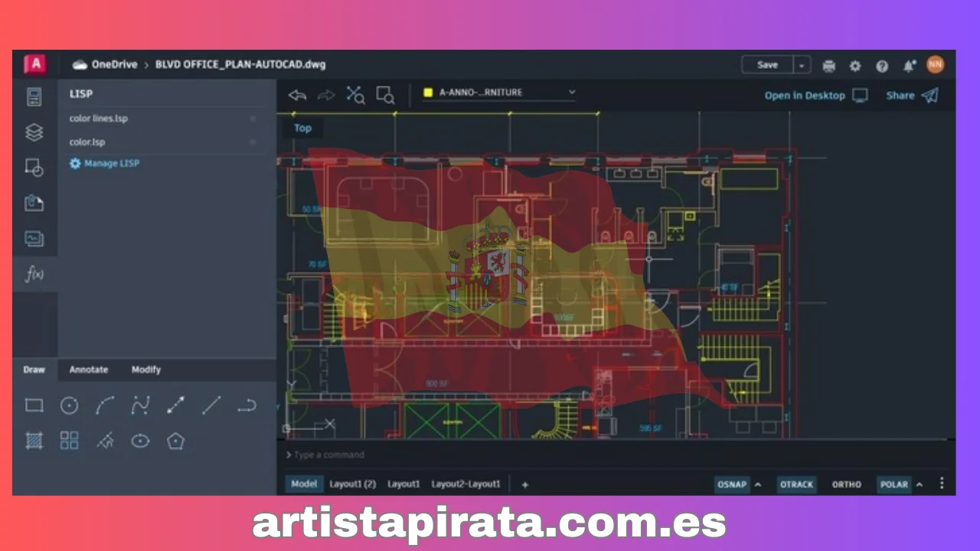
Task: Select the Polygon drawing tool
Action: tap(175, 441)
